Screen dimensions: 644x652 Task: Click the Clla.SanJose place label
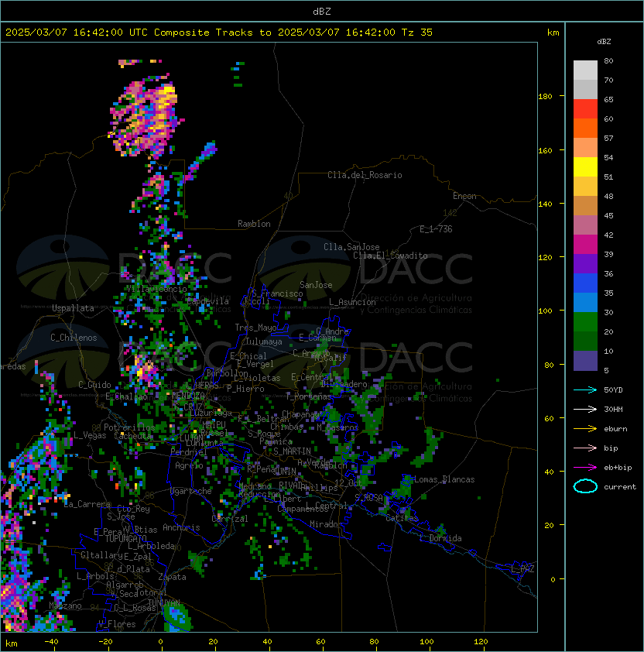click(351, 247)
